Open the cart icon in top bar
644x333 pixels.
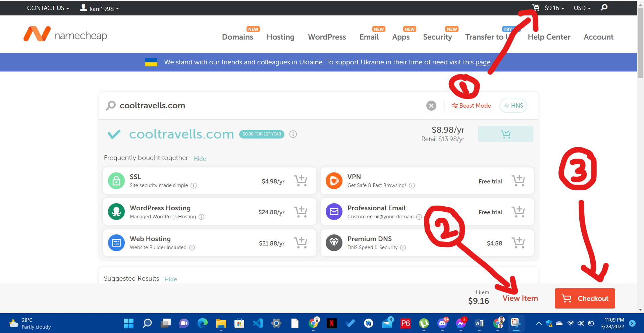pyautogui.click(x=536, y=7)
